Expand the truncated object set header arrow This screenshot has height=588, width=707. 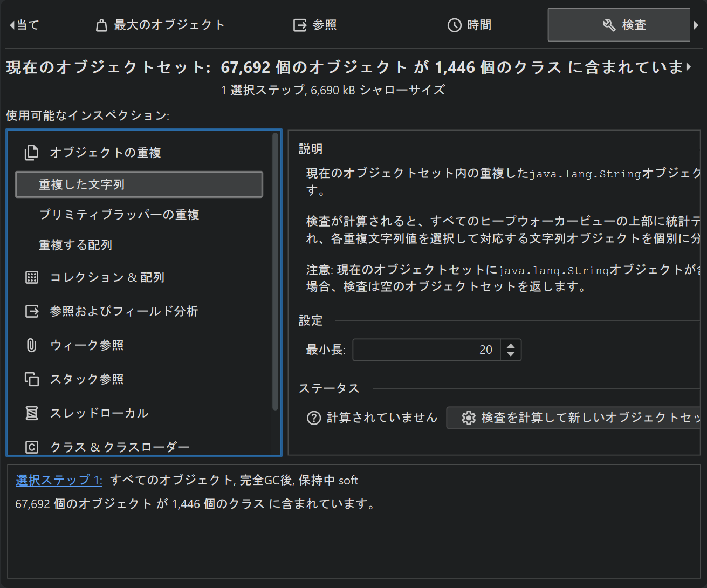click(689, 67)
